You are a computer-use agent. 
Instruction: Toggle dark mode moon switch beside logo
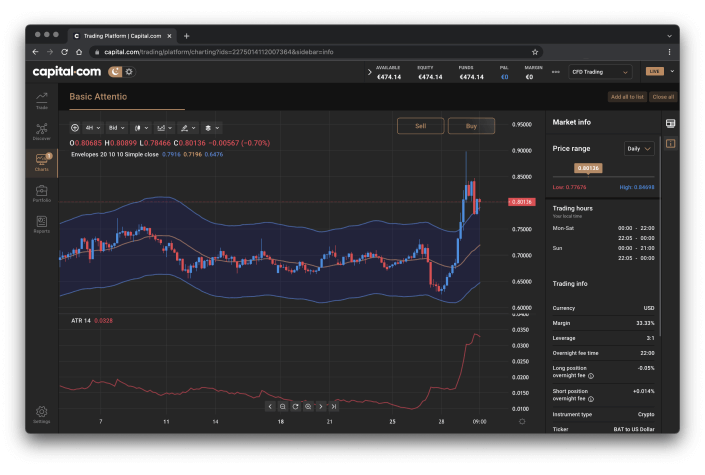[x=115, y=72]
